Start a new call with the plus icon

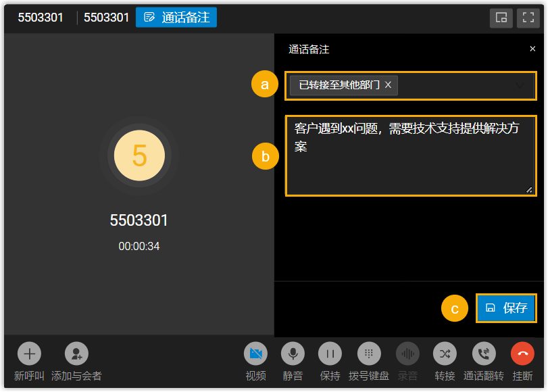click(x=29, y=353)
